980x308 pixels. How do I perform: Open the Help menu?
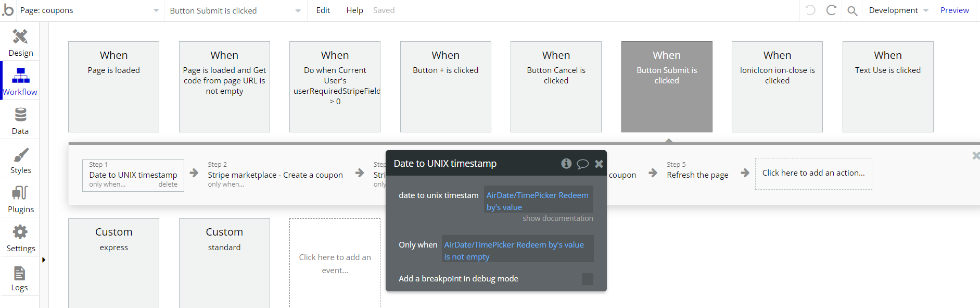(354, 10)
